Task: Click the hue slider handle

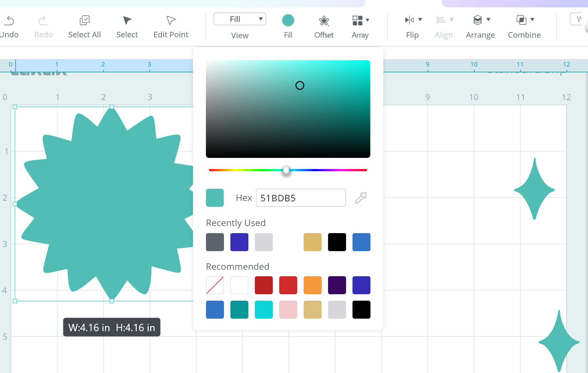Action: (x=286, y=170)
